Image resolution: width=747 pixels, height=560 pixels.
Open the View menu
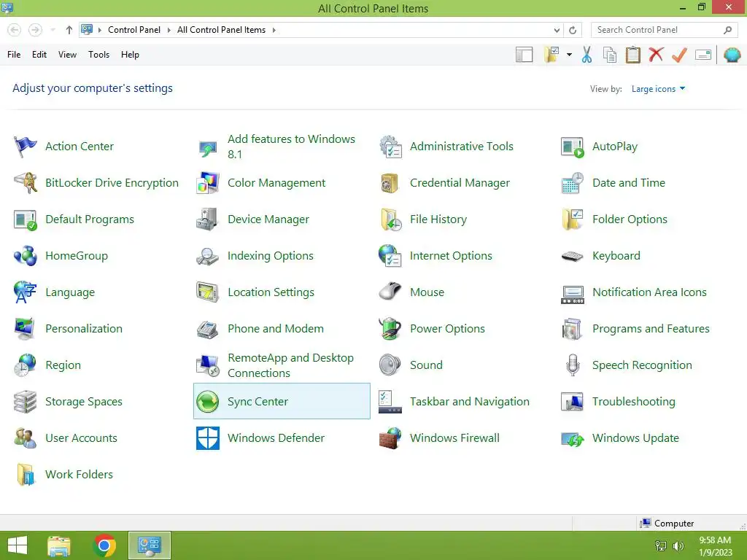pyautogui.click(x=67, y=55)
